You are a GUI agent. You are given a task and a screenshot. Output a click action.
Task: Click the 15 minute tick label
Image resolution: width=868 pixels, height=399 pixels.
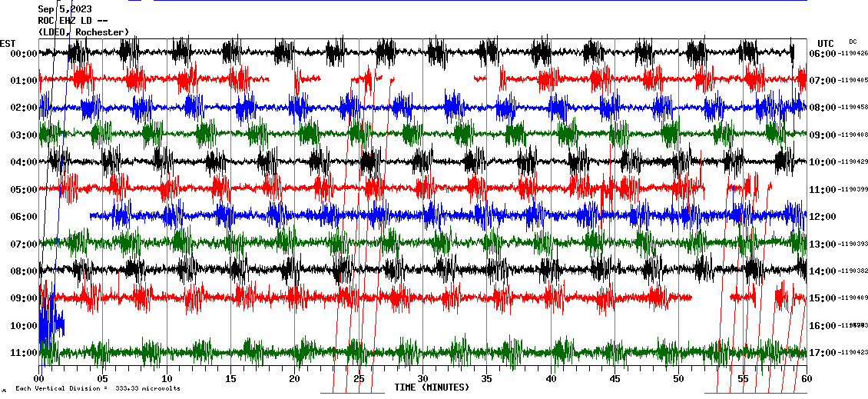click(231, 378)
